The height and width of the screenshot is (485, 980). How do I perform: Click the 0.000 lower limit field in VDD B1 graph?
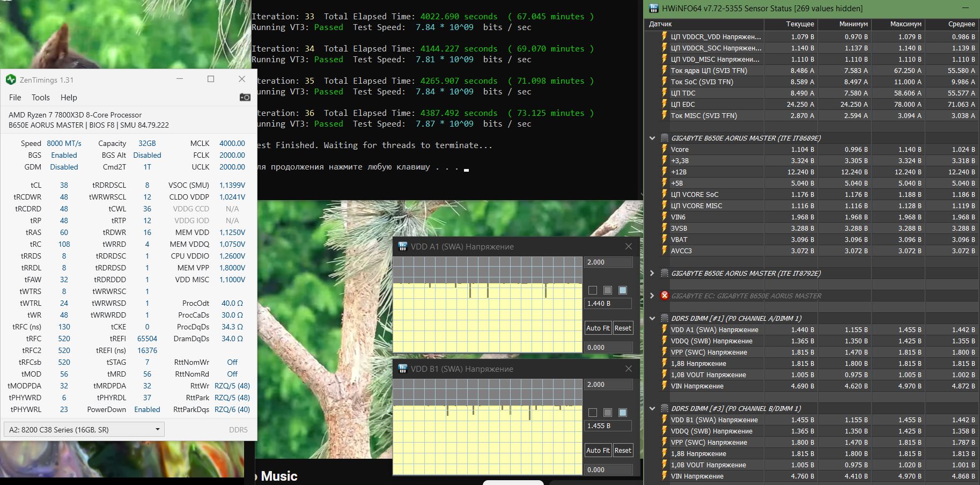pyautogui.click(x=608, y=470)
